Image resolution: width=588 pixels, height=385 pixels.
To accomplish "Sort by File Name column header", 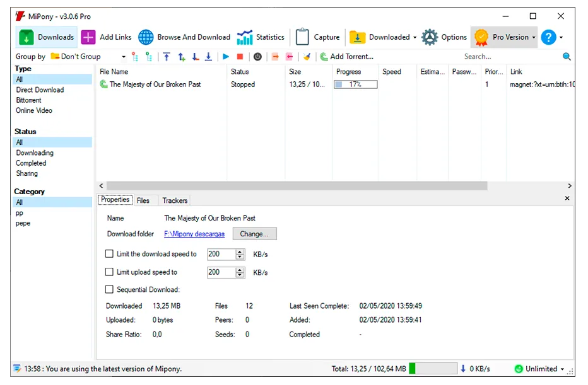I will coord(162,72).
